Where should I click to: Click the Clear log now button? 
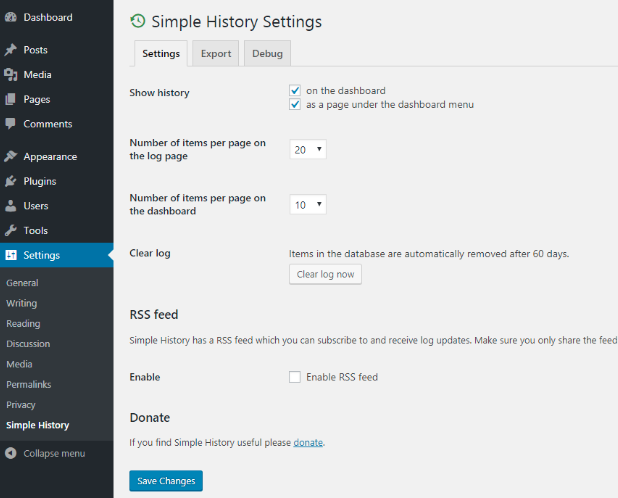tap(325, 274)
